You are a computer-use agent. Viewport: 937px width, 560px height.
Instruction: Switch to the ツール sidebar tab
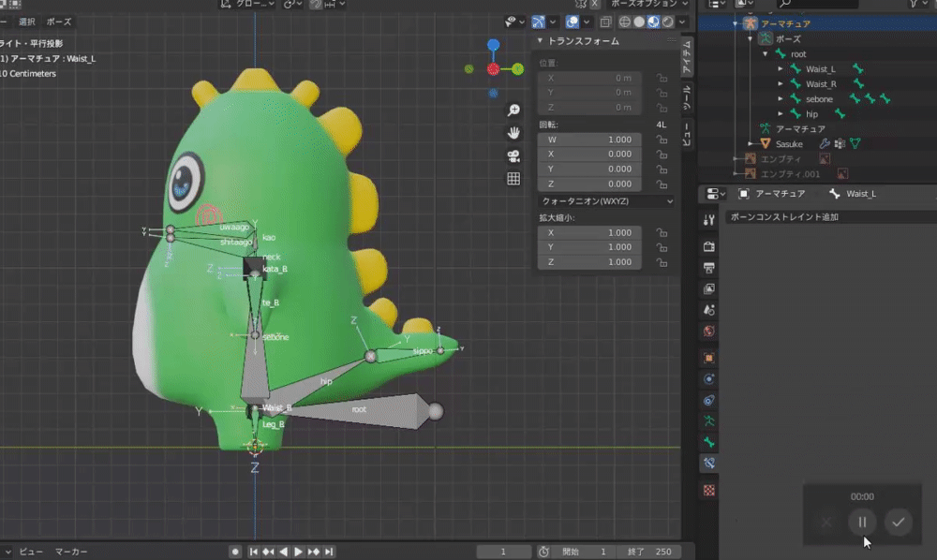click(686, 95)
